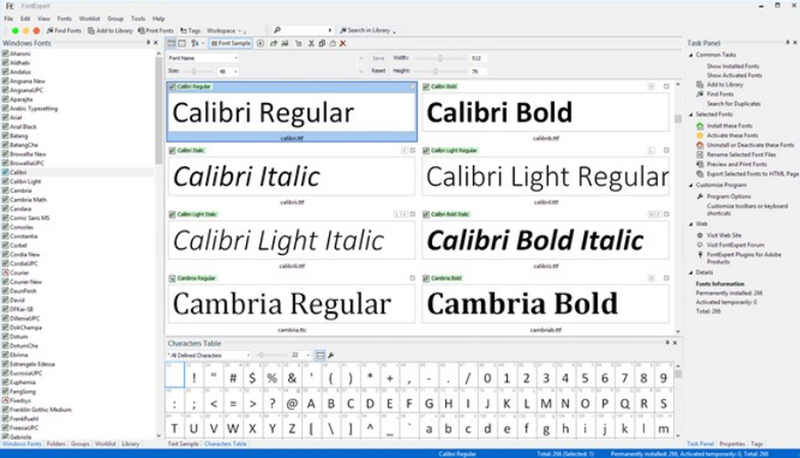Switch to the Text Sample tab
This screenshot has width=800, height=458.
[183, 444]
